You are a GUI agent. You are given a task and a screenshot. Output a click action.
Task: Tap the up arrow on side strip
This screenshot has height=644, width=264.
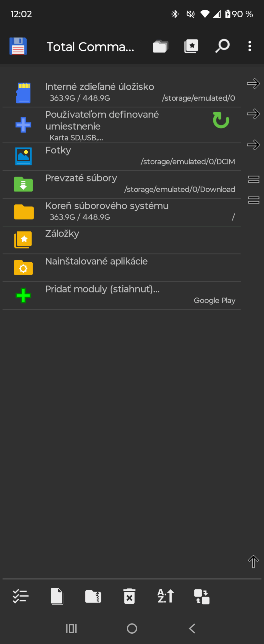coord(253,562)
